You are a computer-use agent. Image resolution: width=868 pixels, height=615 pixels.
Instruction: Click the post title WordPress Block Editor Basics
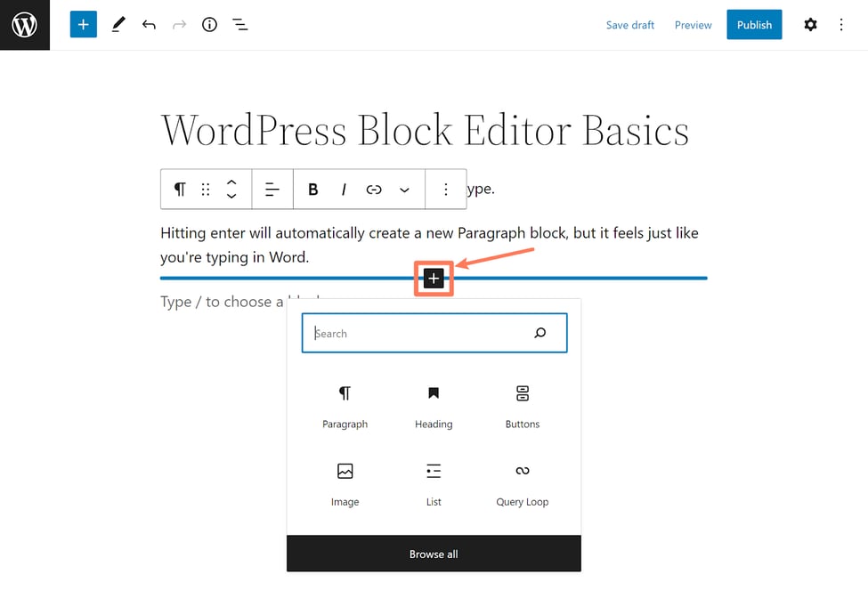click(425, 130)
